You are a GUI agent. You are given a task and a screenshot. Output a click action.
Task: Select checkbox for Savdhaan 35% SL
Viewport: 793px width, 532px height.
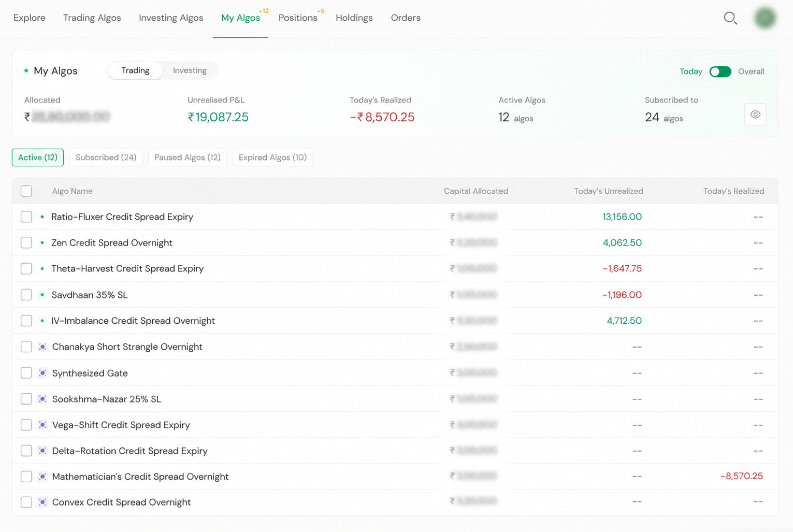pyautogui.click(x=26, y=295)
